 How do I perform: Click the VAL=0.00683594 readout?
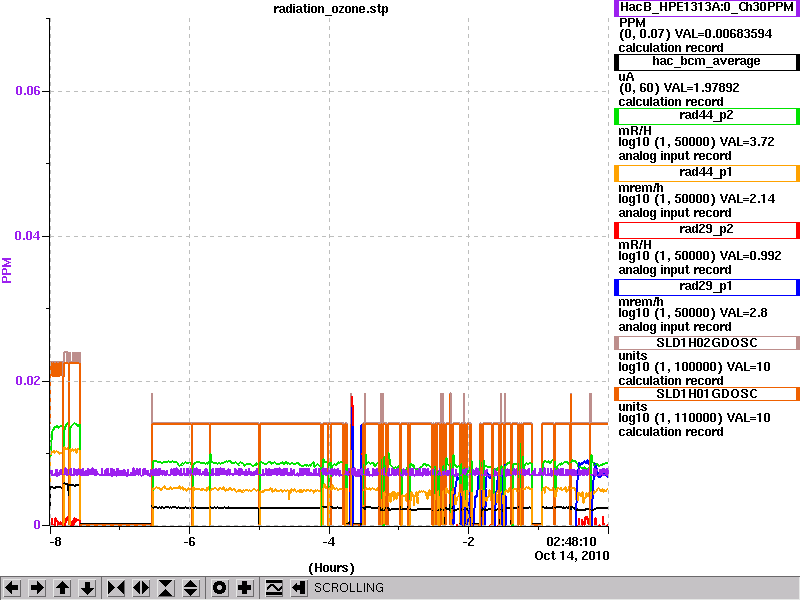(723, 34)
